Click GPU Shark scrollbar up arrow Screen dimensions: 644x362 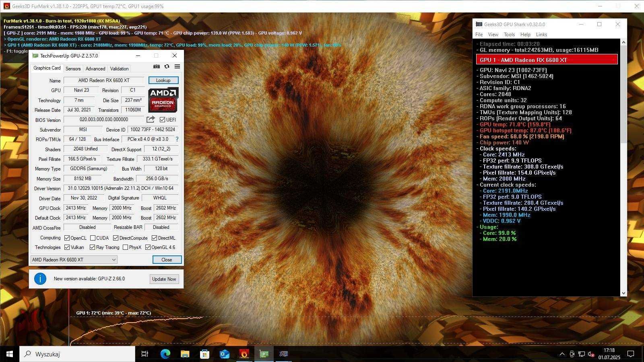coord(623,42)
